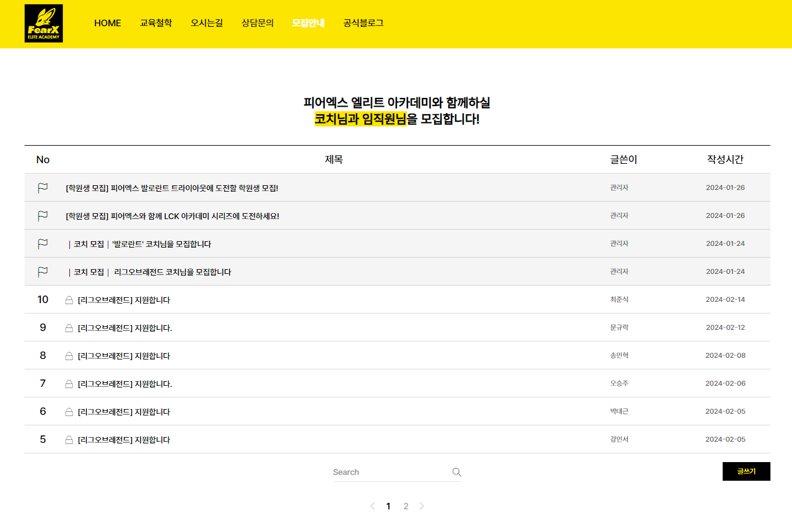792x532 pixels.
Task: Open the '발로란트' 코치님을 모집합니다 post
Action: pos(140,244)
